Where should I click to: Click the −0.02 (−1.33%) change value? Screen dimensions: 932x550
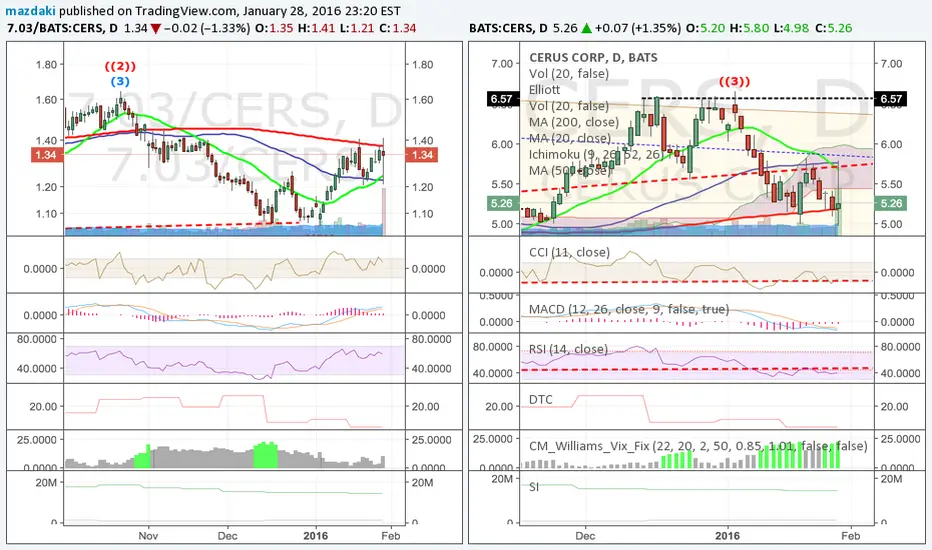[x=206, y=28]
